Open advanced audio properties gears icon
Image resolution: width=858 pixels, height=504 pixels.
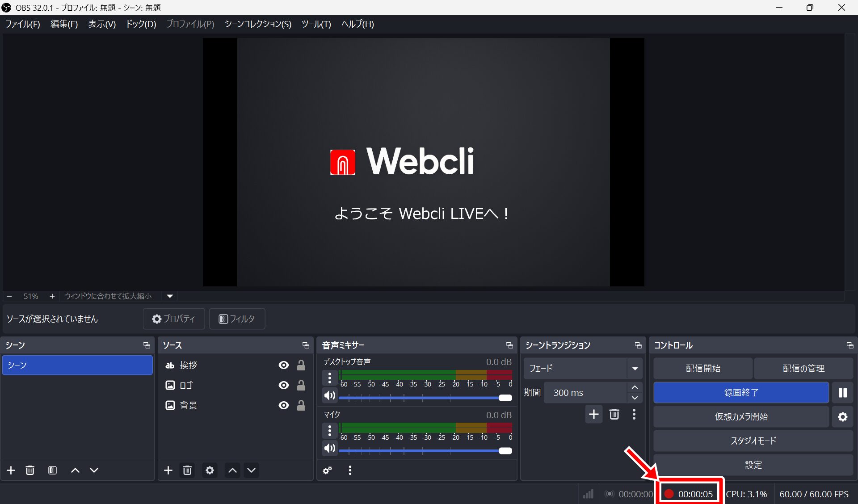328,470
